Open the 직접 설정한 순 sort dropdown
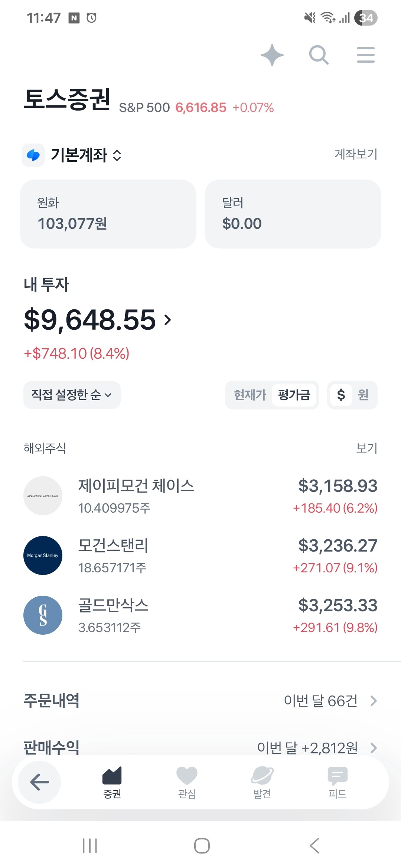Image resolution: width=401 pixels, height=868 pixels. [x=72, y=395]
